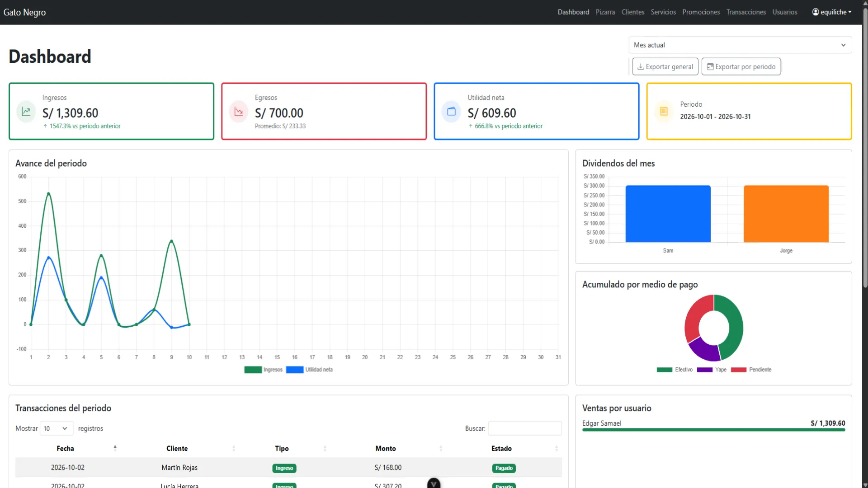This screenshot has width=868, height=488.
Task: Click the Pagado badge for Martín Rojas
Action: (x=504, y=468)
